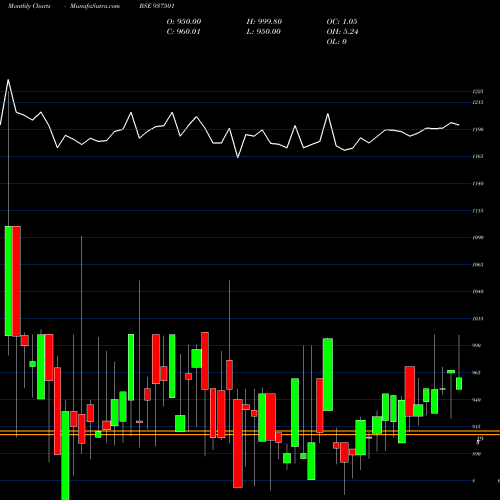
Task: Click the "OL: 0" reading
Action: pos(336,42)
